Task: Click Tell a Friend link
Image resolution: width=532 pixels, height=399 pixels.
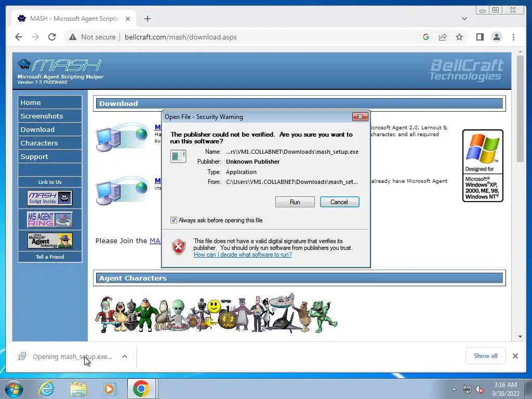Action: tap(50, 257)
